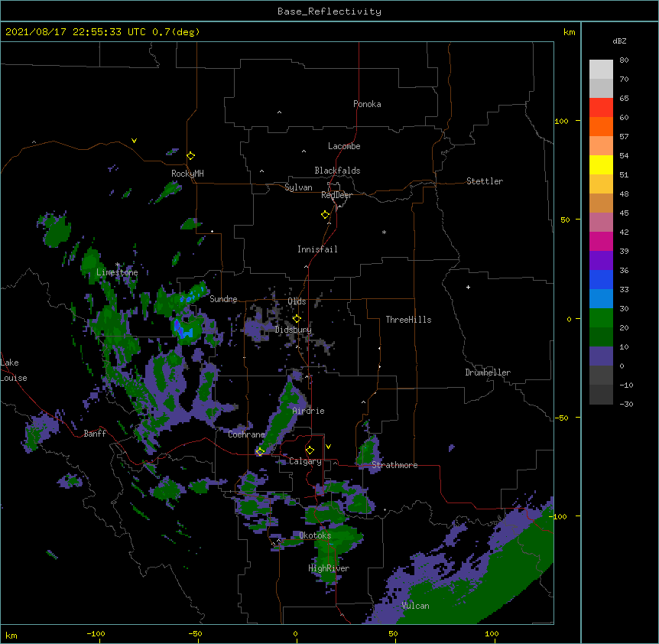Click the Didsbury label
Image resolution: width=659 pixels, height=644 pixels.
pyautogui.click(x=294, y=330)
